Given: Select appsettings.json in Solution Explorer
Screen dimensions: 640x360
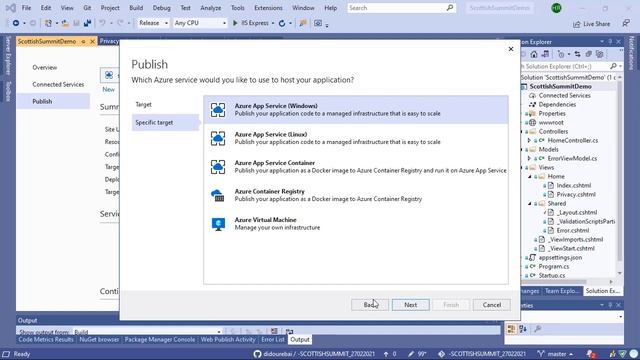Looking at the screenshot, I should click(560, 258).
